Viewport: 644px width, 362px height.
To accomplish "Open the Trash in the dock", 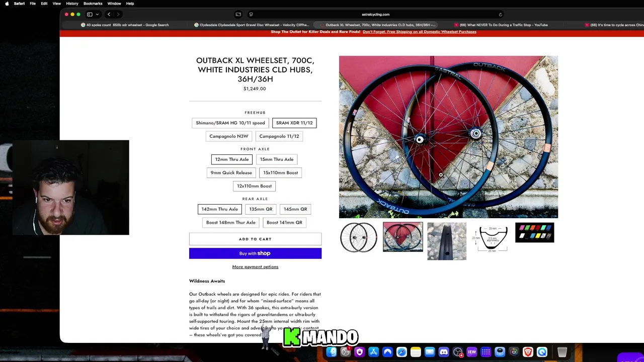I will tap(562, 352).
